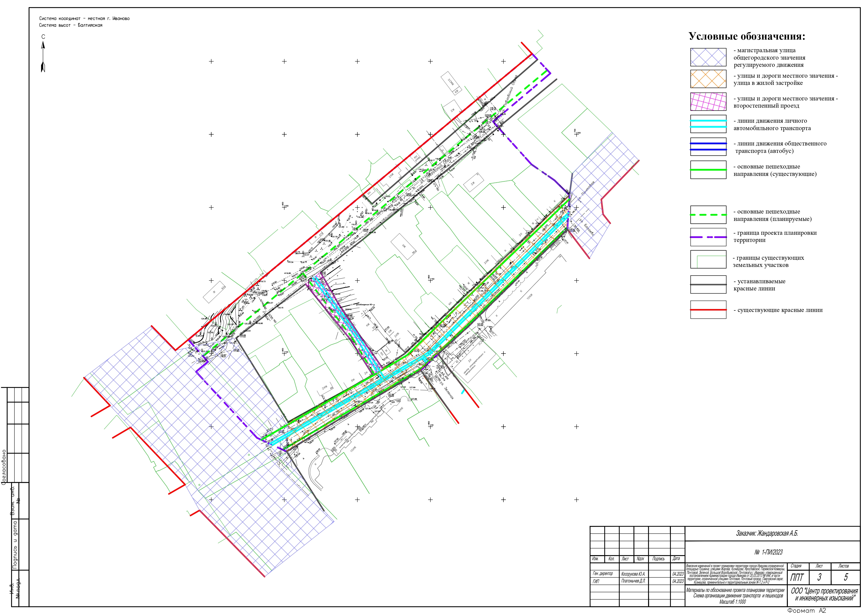Select the purple dash-dot planning boundary swatch

click(708, 237)
